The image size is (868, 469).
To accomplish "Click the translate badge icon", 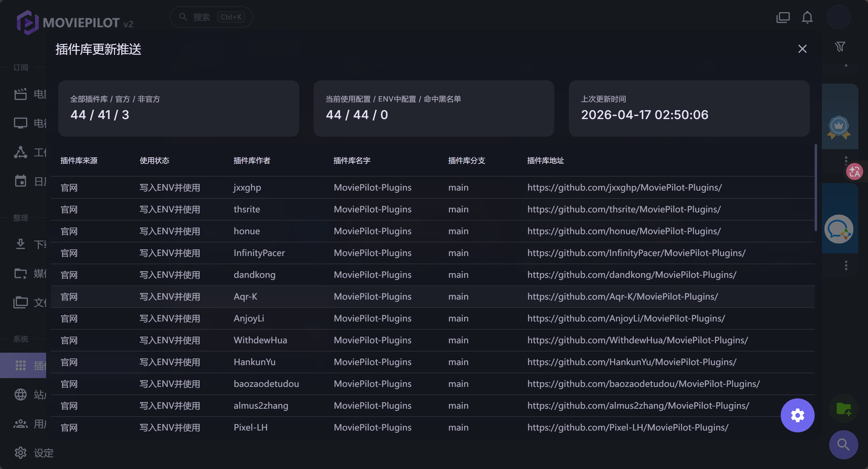I will (x=854, y=172).
